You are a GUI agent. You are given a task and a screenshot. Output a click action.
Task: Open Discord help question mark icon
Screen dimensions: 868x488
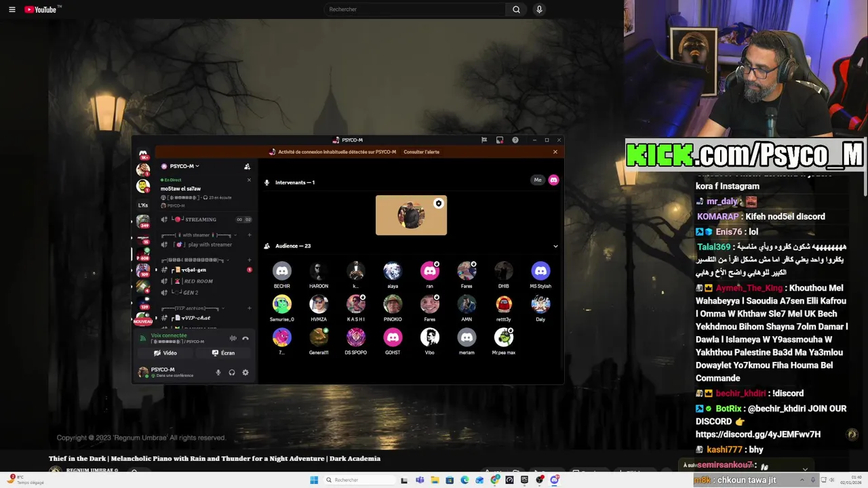point(515,140)
